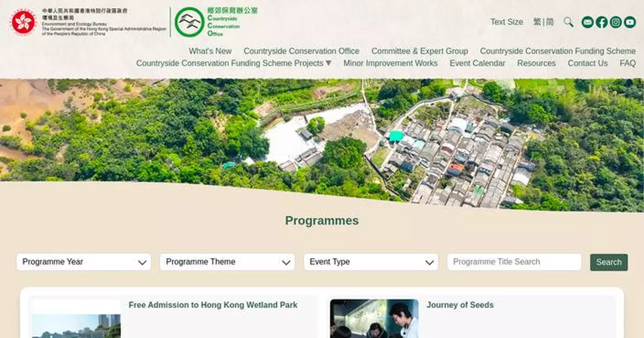The width and height of the screenshot is (644, 338).
Task: Click the Environment and Ecology Bureau emblem
Action: 24,23
